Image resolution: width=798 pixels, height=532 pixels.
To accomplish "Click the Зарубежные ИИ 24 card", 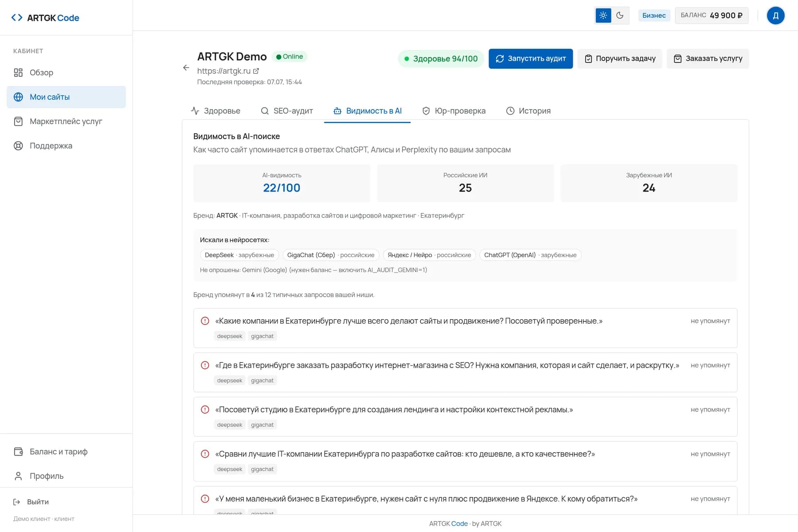I will [649, 183].
